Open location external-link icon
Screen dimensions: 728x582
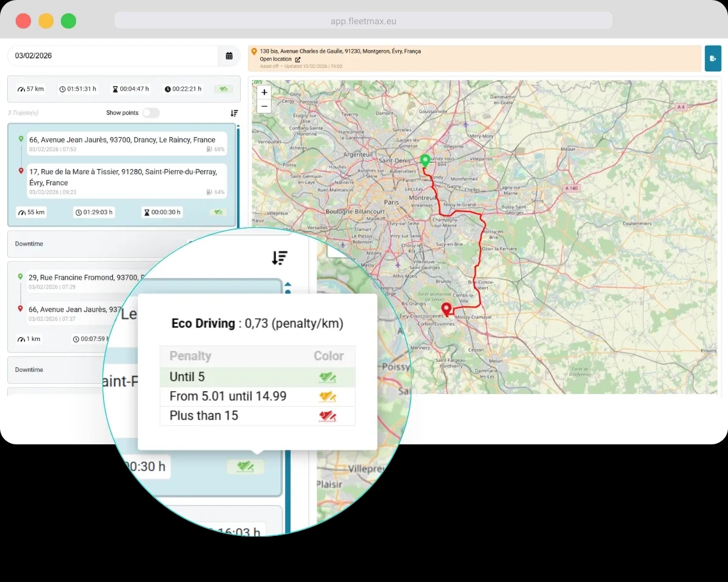point(297,59)
